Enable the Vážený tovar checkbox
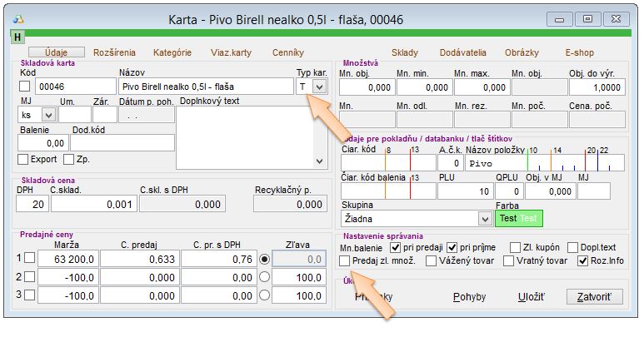644x337 pixels. coord(431,261)
